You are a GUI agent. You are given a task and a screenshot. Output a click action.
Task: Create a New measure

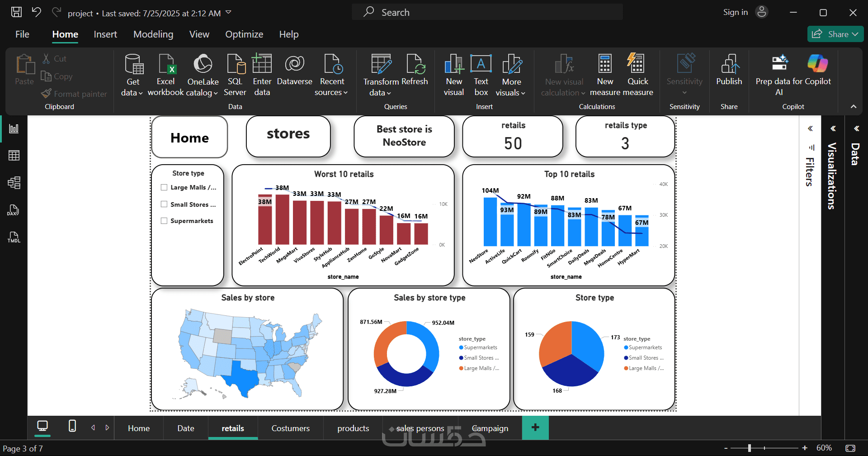[605, 75]
